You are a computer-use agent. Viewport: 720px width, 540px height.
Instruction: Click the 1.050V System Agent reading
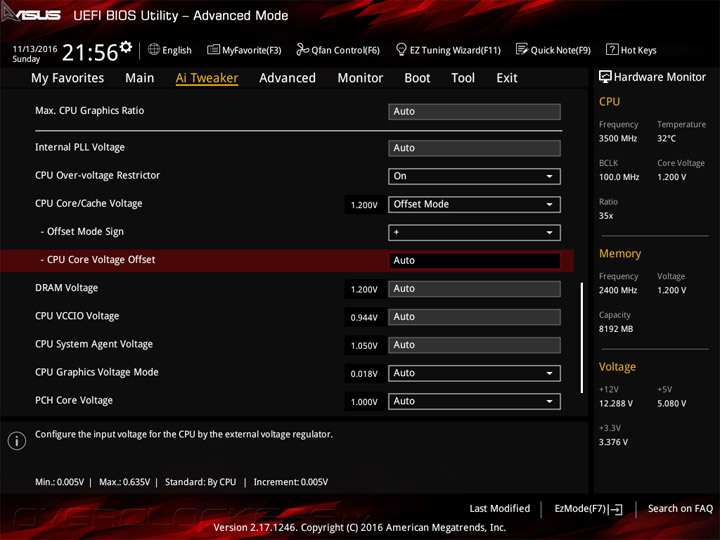click(x=364, y=346)
